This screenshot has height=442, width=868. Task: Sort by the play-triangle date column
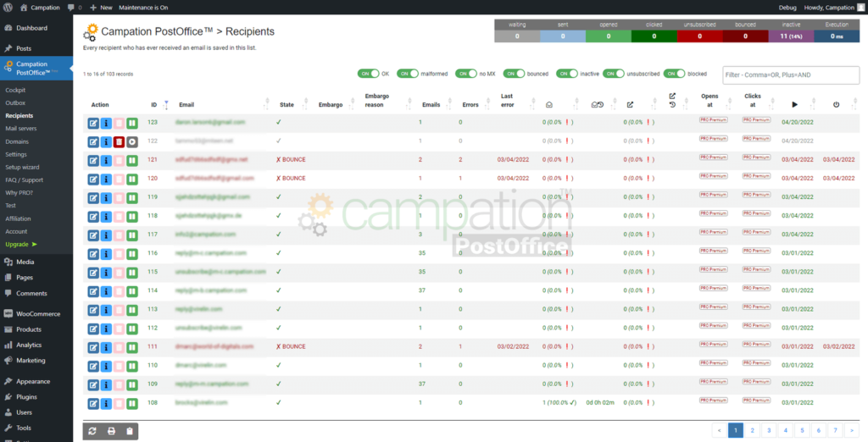click(795, 104)
